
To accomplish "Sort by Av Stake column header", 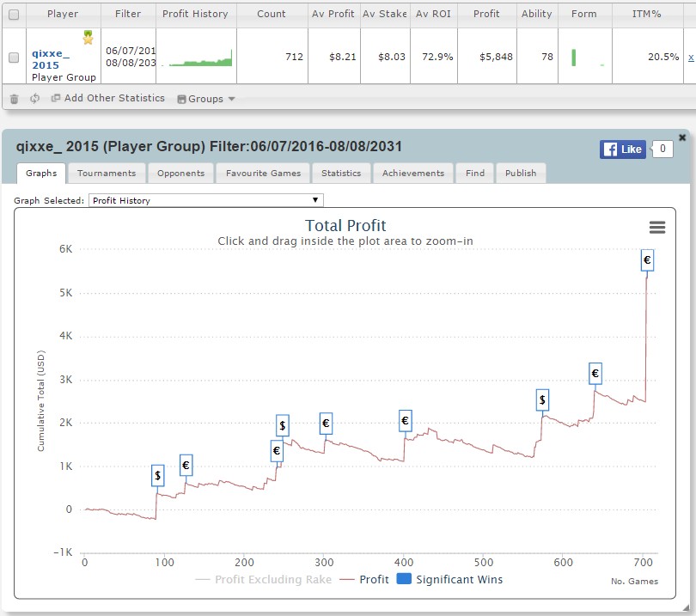I will [x=384, y=14].
